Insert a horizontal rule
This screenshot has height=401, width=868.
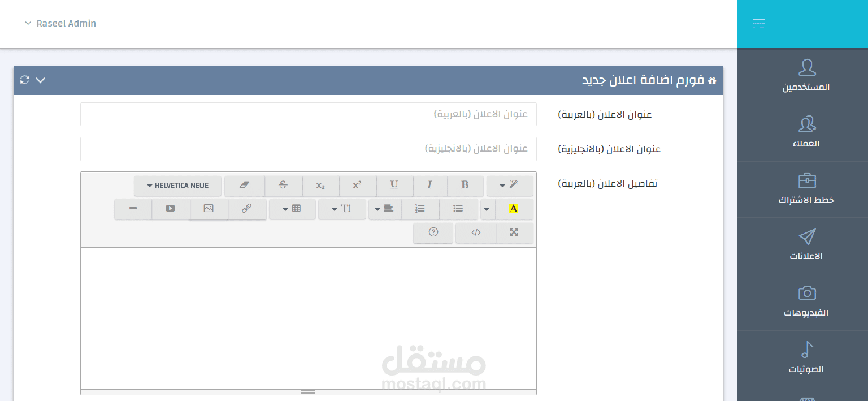point(133,208)
